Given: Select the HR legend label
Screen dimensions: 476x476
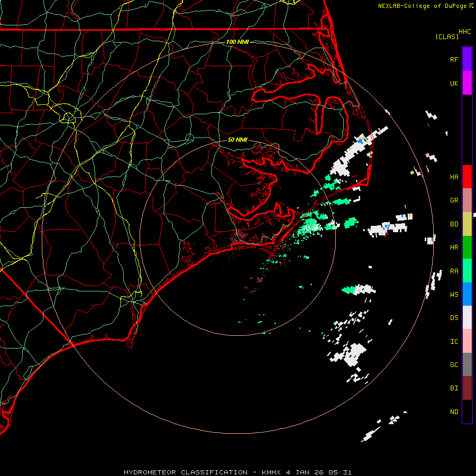Looking at the screenshot, I should point(454,248).
